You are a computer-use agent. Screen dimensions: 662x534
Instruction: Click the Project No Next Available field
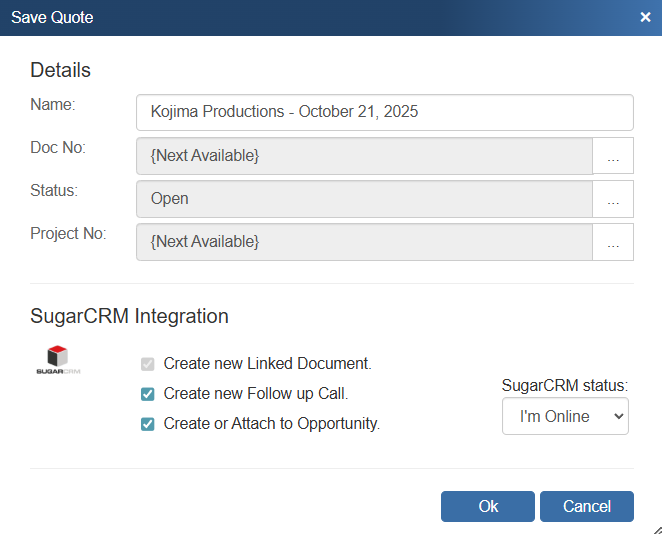364,242
